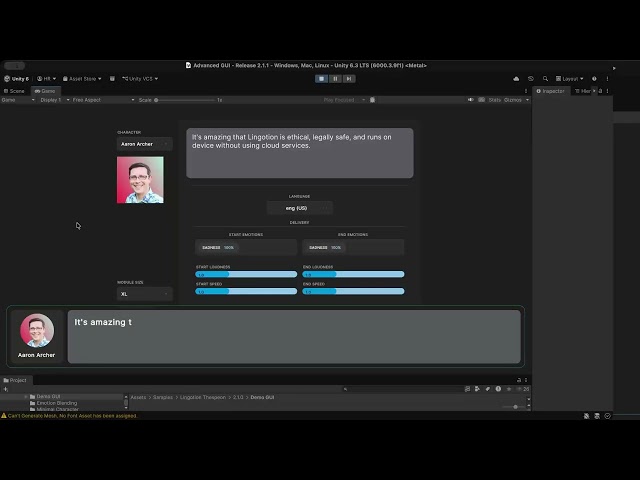Open Unity cloud services icon

(516, 79)
